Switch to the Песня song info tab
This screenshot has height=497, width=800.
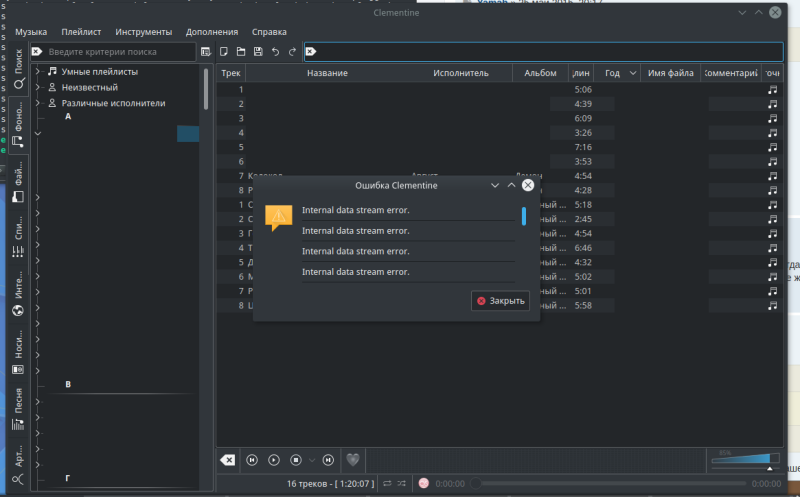tap(18, 409)
